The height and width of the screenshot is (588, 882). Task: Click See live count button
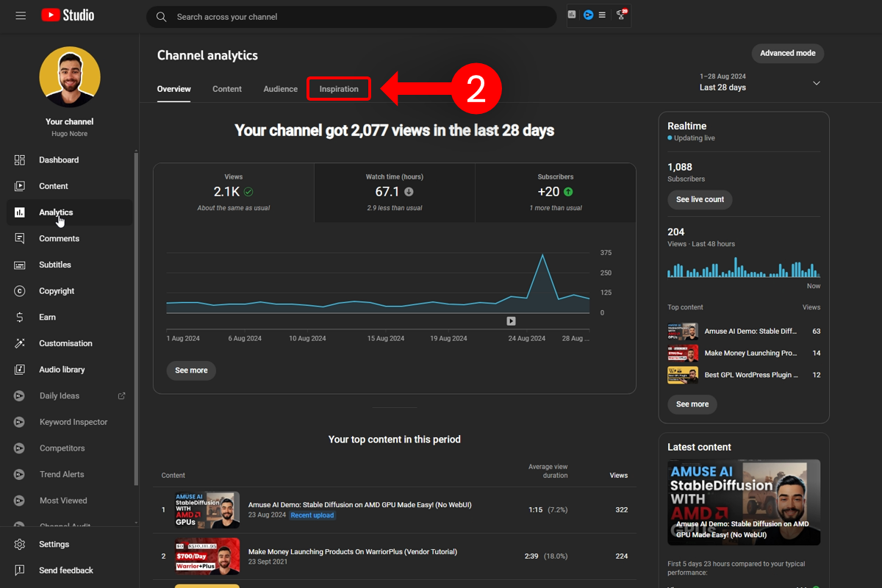[700, 199]
